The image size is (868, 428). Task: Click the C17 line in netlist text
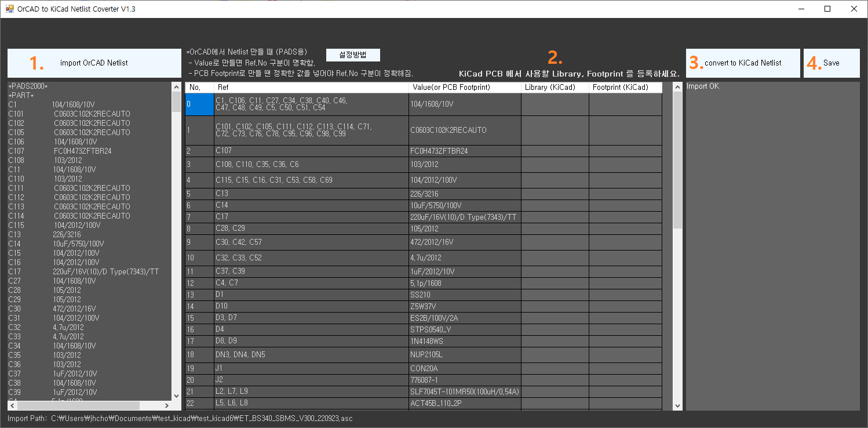83,272
